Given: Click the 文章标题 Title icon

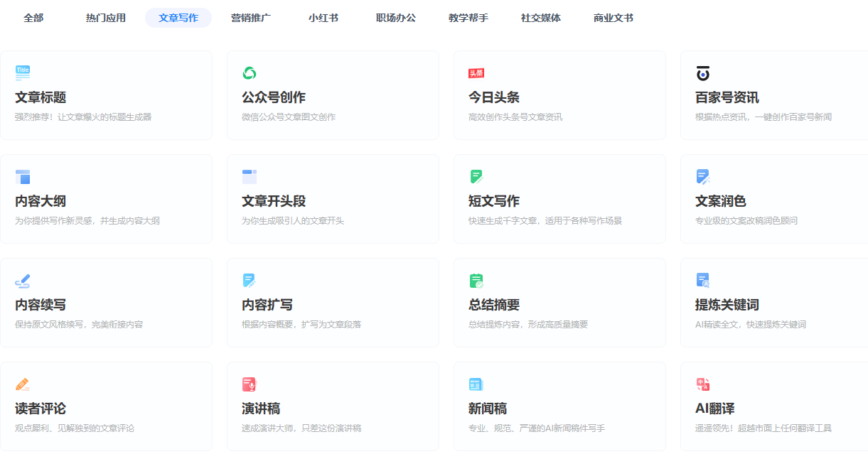Looking at the screenshot, I should (x=23, y=72).
